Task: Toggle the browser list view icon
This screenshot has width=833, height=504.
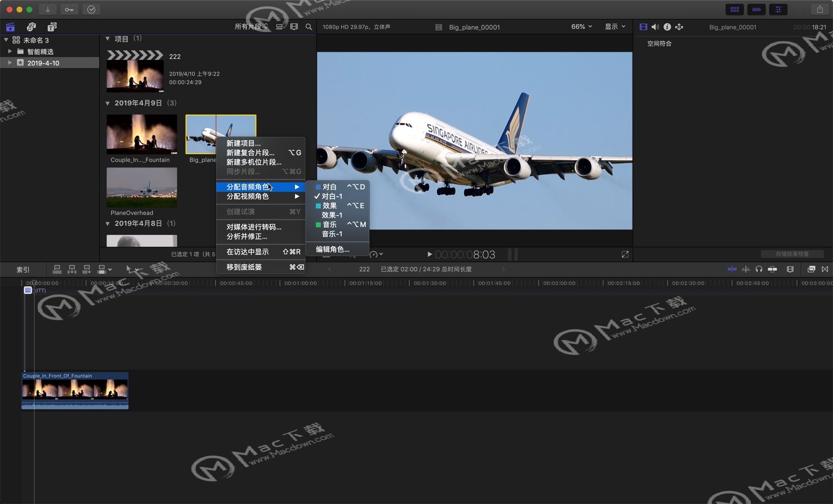Action: pyautogui.click(x=279, y=27)
